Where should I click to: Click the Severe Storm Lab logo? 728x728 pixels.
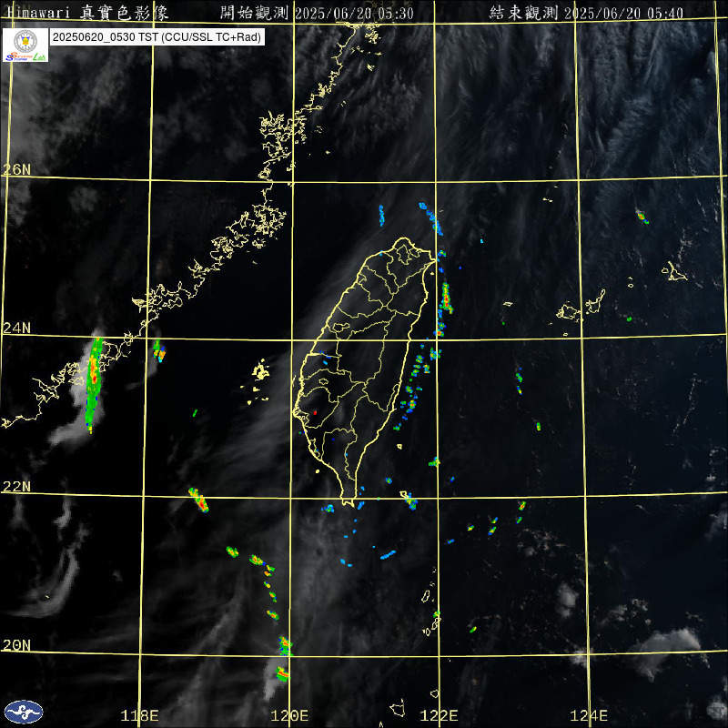pos(25,45)
